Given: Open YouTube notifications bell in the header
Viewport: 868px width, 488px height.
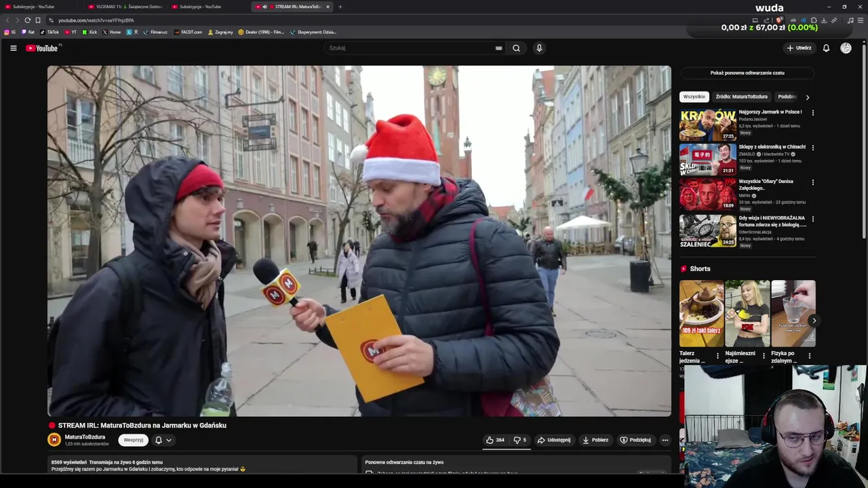Looking at the screenshot, I should click(826, 48).
